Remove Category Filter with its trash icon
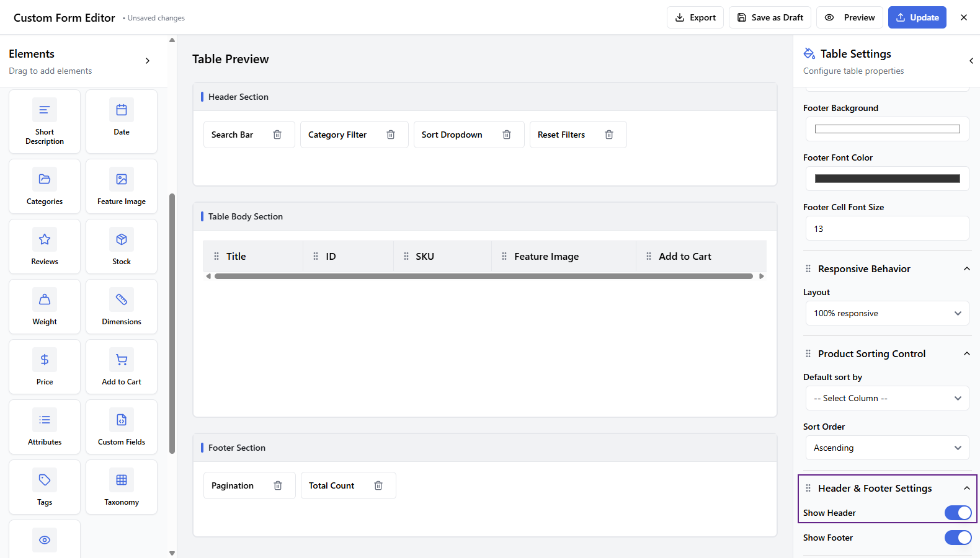This screenshot has width=980, height=558. click(391, 135)
